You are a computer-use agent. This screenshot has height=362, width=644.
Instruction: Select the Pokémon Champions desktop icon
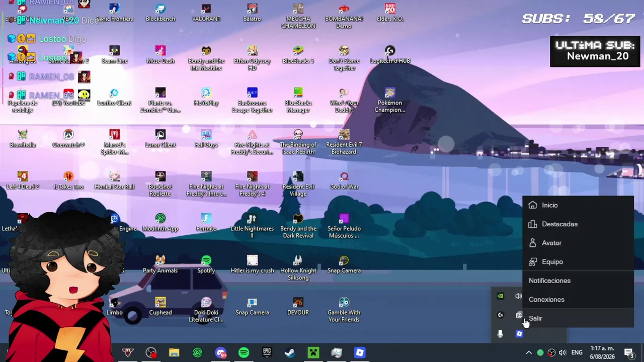pos(390,100)
